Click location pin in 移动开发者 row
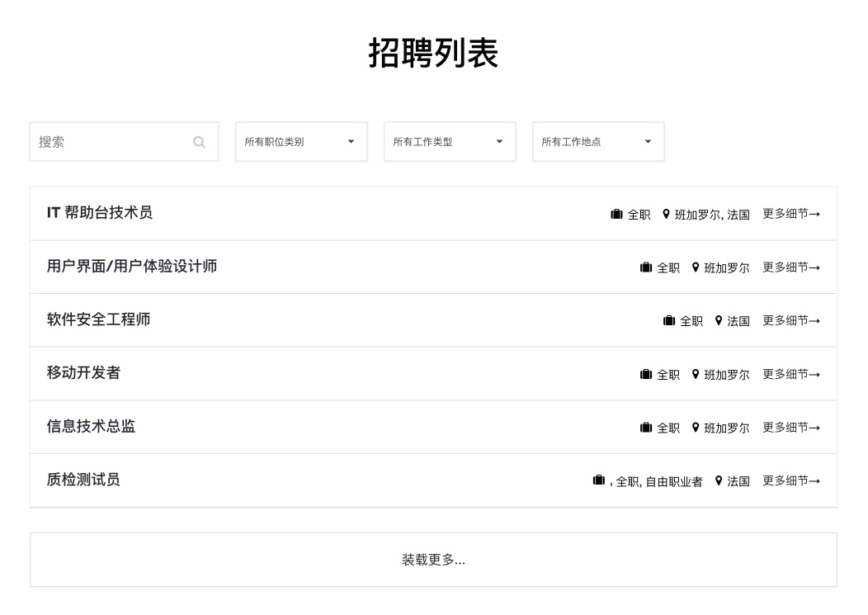The image size is (868, 615). 696,375
